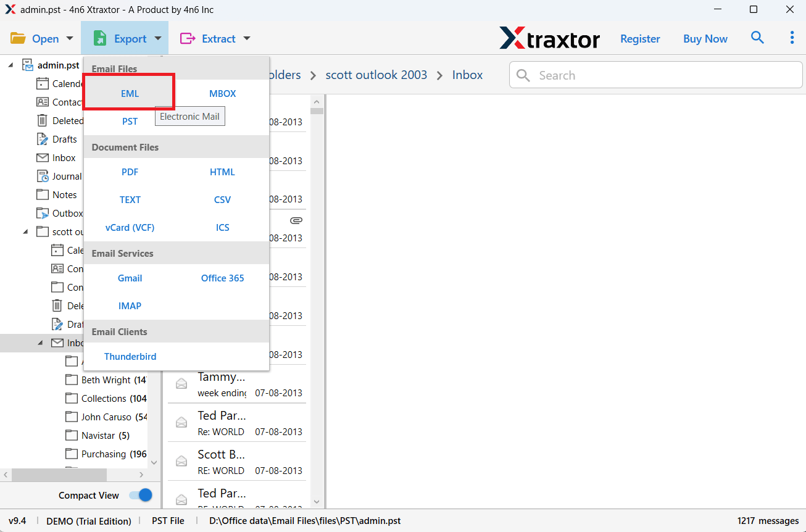Click the attachment paperclip icon in message list
This screenshot has height=532, width=806.
296,220
